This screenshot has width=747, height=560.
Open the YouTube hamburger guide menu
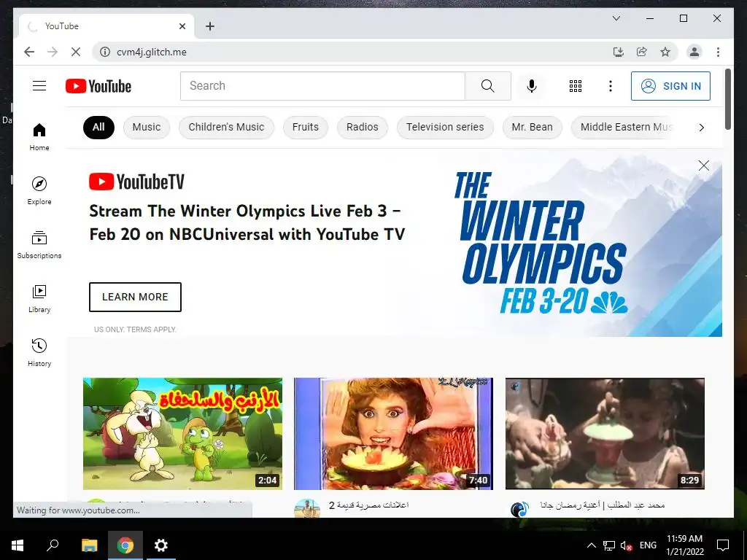[39, 86]
